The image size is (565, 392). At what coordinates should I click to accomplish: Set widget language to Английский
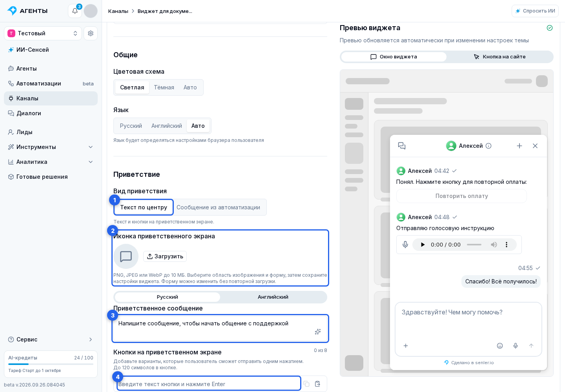[167, 126]
